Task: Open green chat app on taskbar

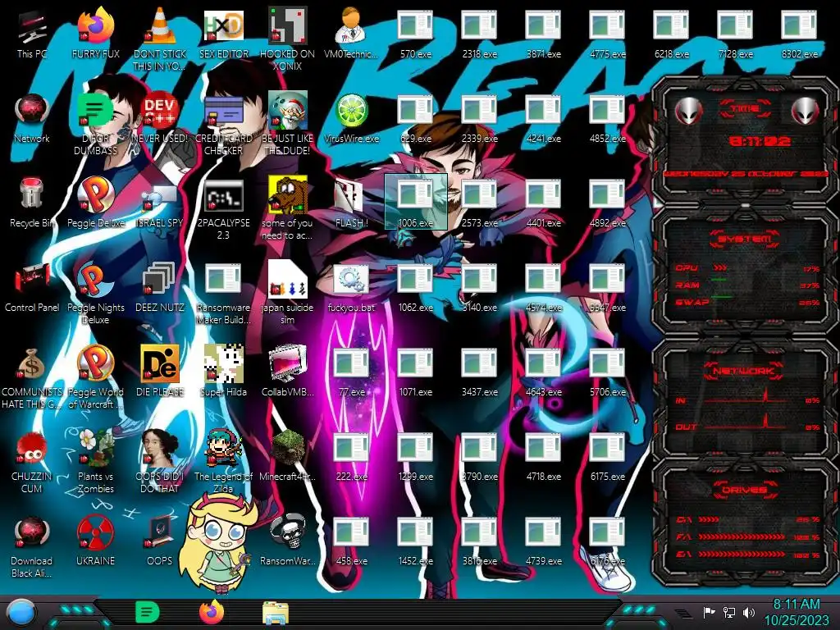Action: (x=148, y=612)
